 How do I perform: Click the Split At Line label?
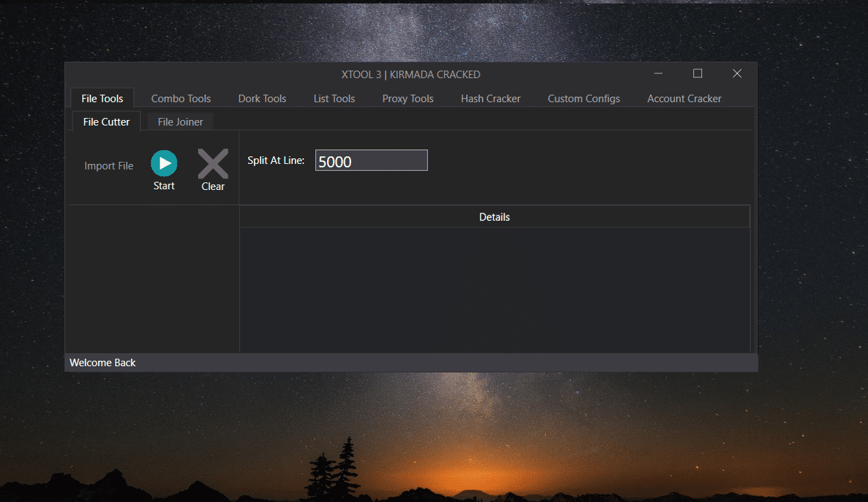276,160
